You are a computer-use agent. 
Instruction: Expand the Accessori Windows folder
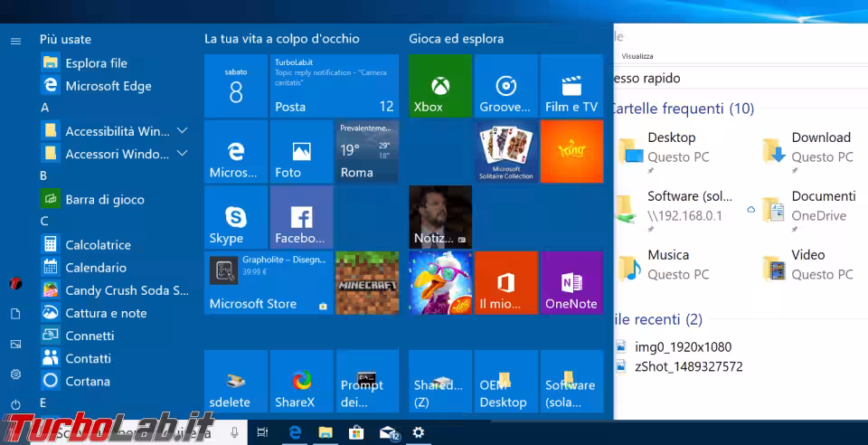coord(182,154)
